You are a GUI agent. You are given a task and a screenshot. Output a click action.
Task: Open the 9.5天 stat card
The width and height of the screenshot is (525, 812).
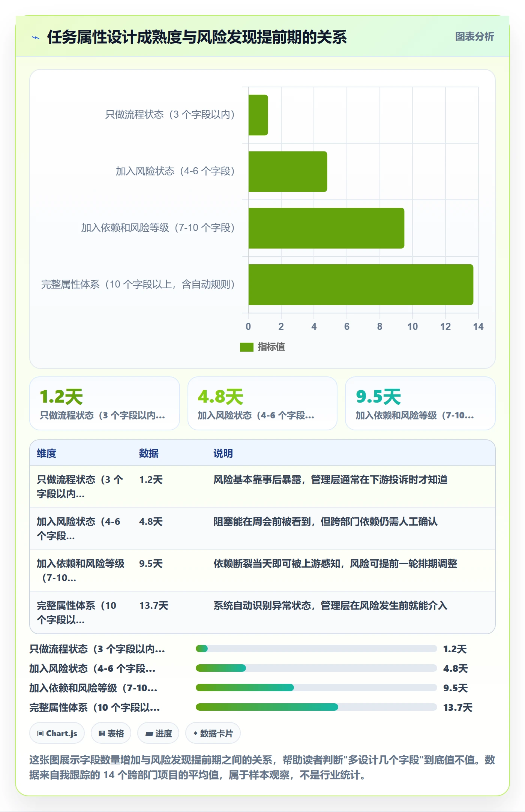point(420,403)
